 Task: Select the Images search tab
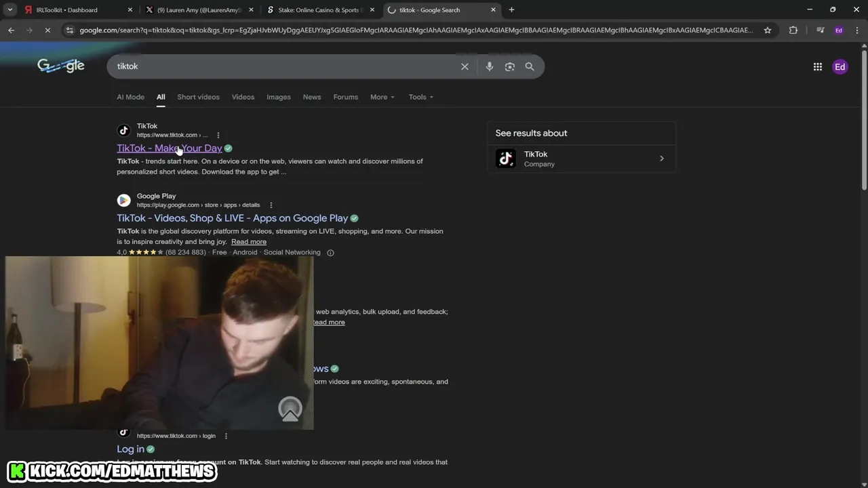click(278, 97)
